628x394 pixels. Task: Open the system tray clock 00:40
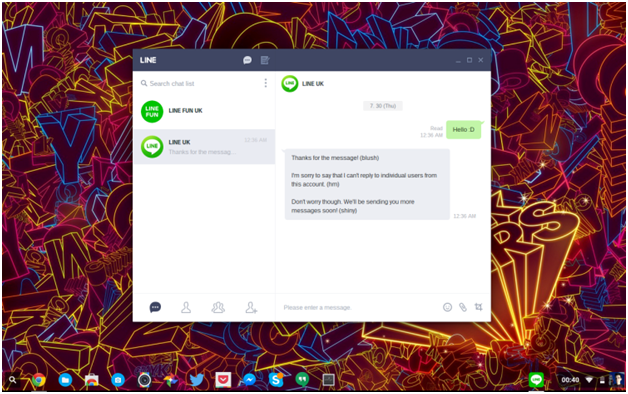[570, 380]
